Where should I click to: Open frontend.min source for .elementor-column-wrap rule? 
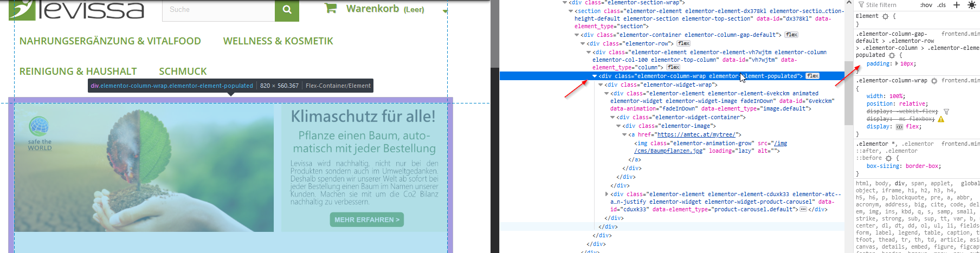pyautogui.click(x=960, y=81)
